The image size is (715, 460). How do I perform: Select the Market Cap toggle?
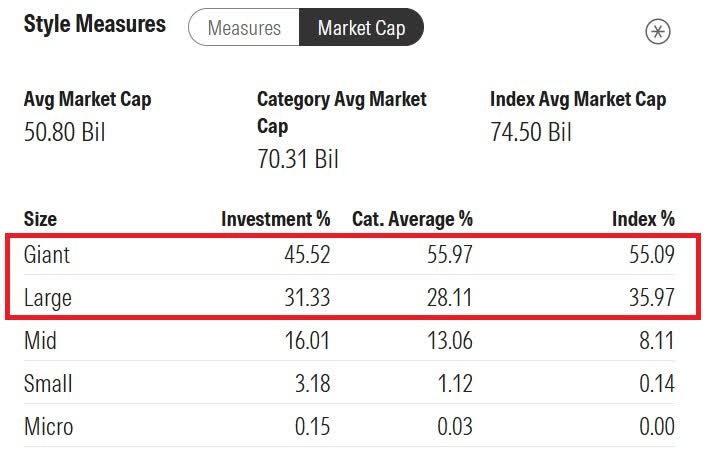tap(361, 28)
